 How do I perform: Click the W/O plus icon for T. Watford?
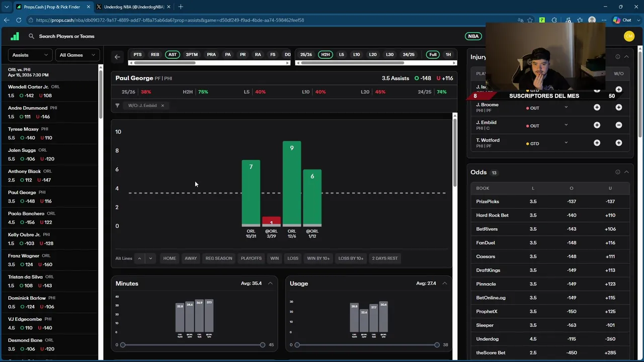coord(619,143)
